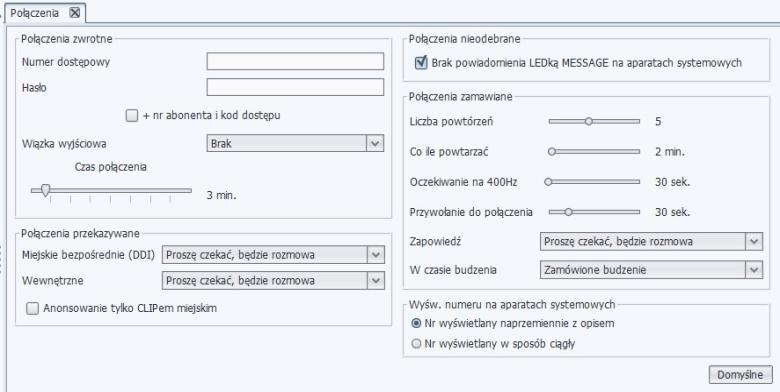Click the '2 min.' repeat interval value

pos(670,152)
